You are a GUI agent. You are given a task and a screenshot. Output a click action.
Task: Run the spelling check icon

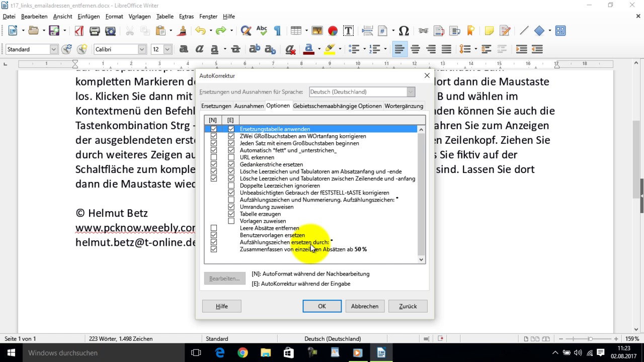pos(262,31)
